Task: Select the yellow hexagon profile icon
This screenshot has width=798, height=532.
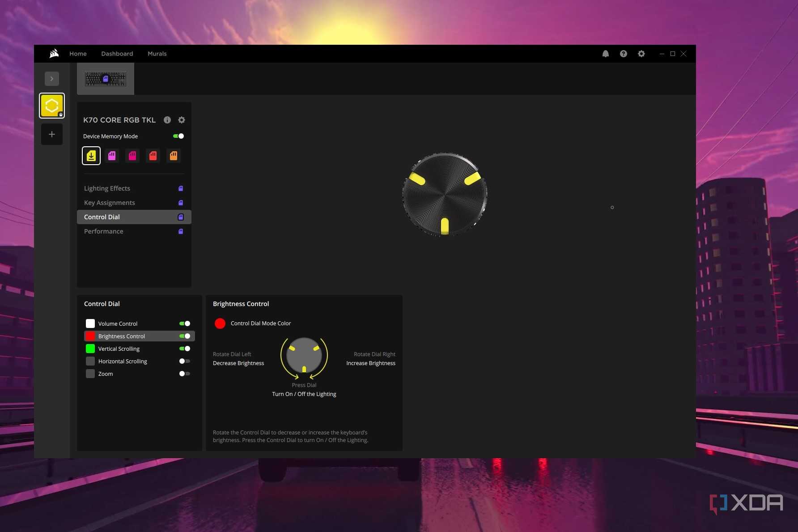Action: [x=52, y=106]
